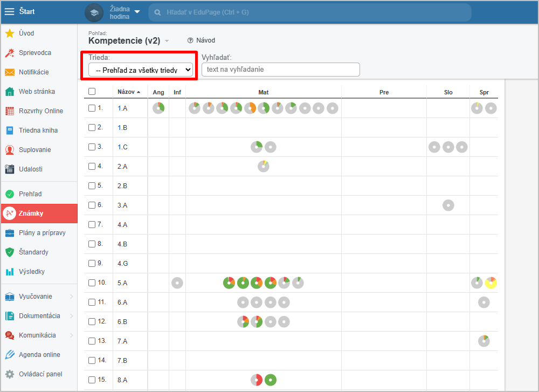Open the Ovládací panel gear icon
Image resolution: width=539 pixels, height=392 pixels.
coord(10,374)
